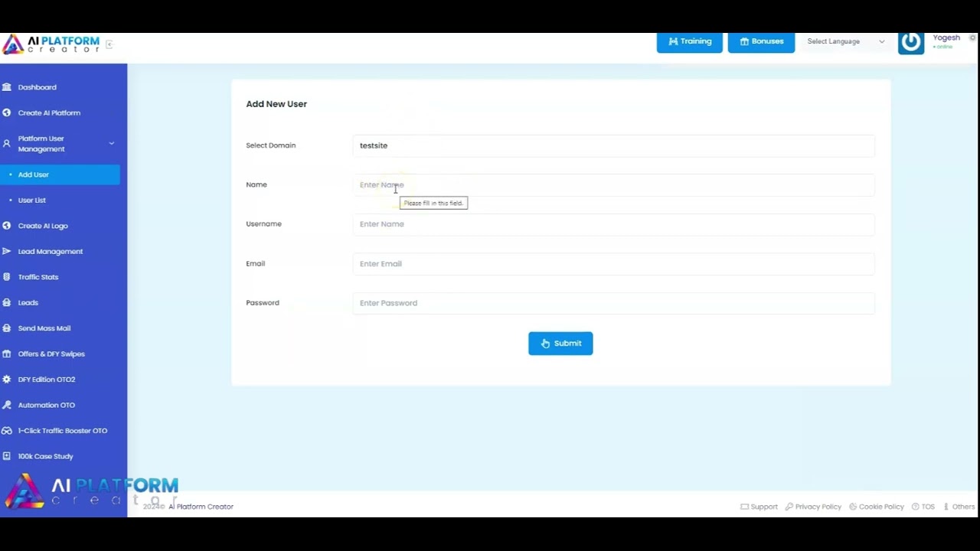Open the Privacy Policy footer link
Screen dimensions: 980x551
click(813, 507)
